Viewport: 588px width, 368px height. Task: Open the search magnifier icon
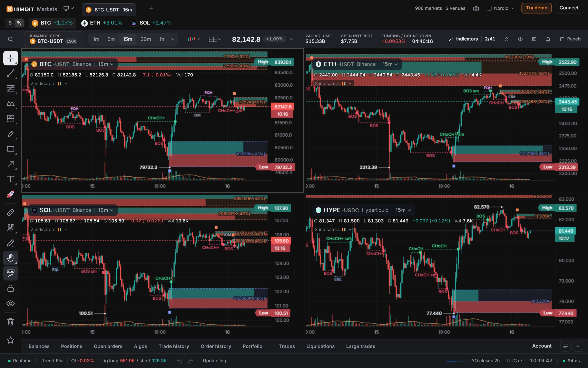pyautogui.click(x=10, y=39)
